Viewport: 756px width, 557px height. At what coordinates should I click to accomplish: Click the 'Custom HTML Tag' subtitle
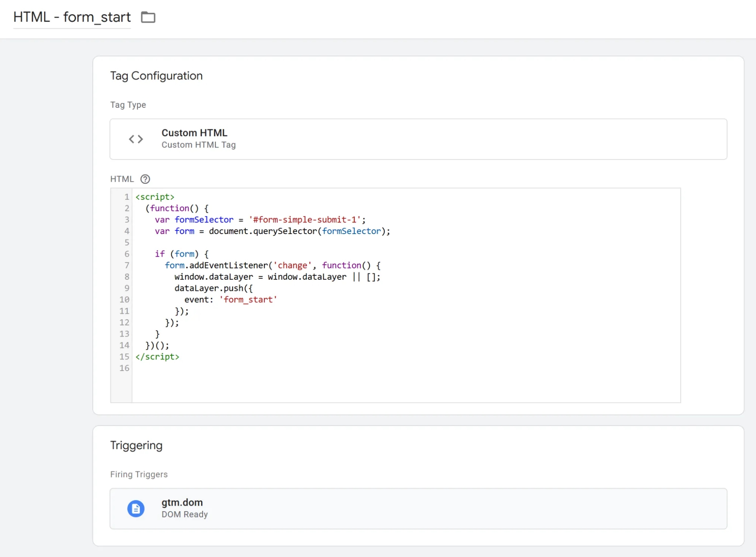click(x=199, y=145)
